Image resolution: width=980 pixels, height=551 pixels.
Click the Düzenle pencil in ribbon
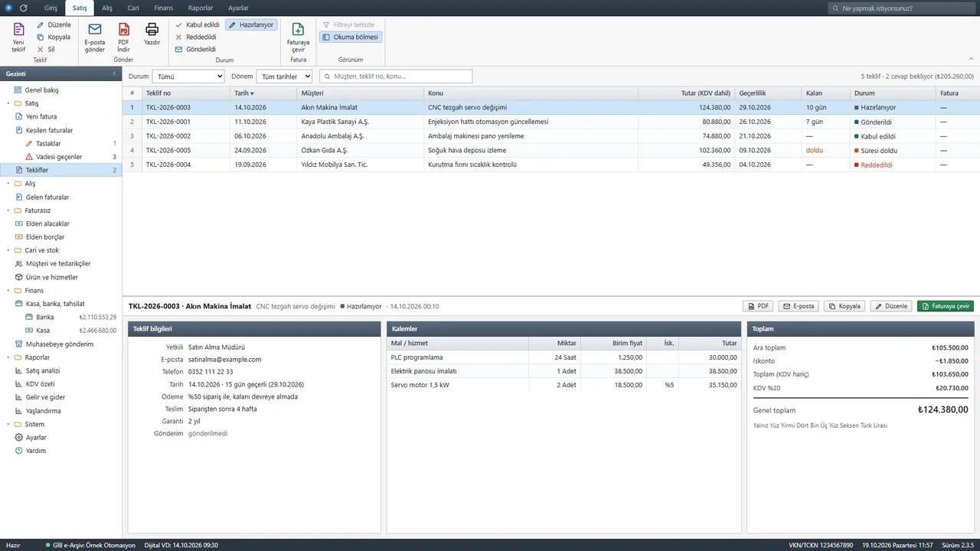(x=54, y=24)
